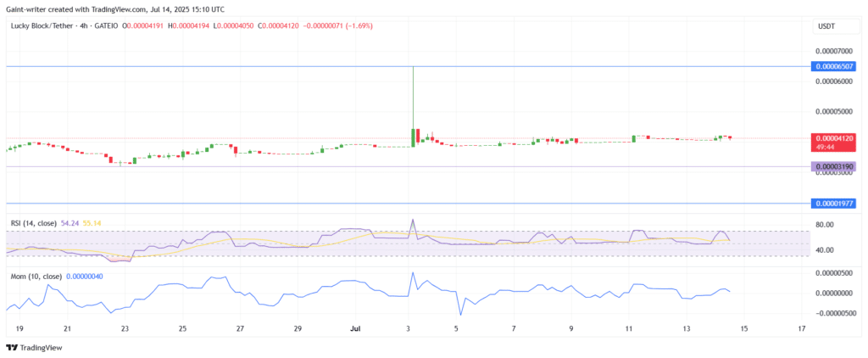Select the tall green spike candle wick
Screen dimensions: 868x358
413,98
